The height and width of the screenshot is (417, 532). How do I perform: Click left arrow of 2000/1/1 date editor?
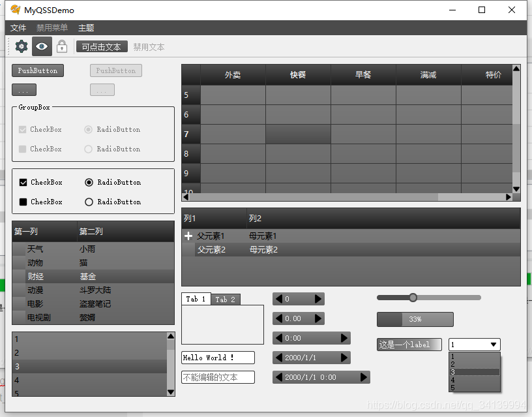[x=279, y=358]
